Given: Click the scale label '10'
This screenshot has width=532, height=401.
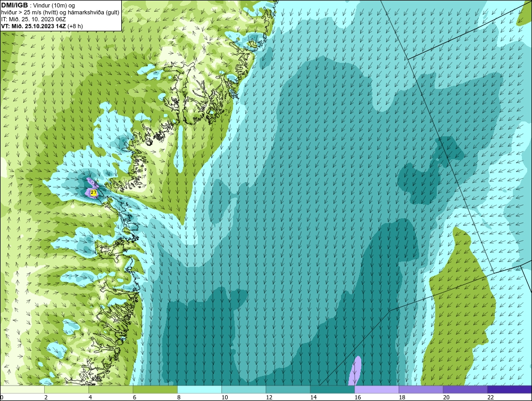Looking at the screenshot, I should (225, 398).
